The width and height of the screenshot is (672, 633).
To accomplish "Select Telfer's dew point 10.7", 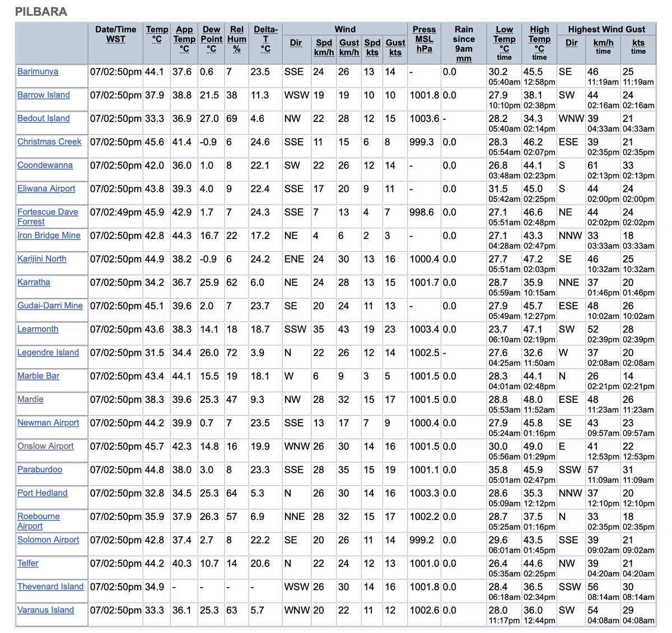I will [209, 564].
